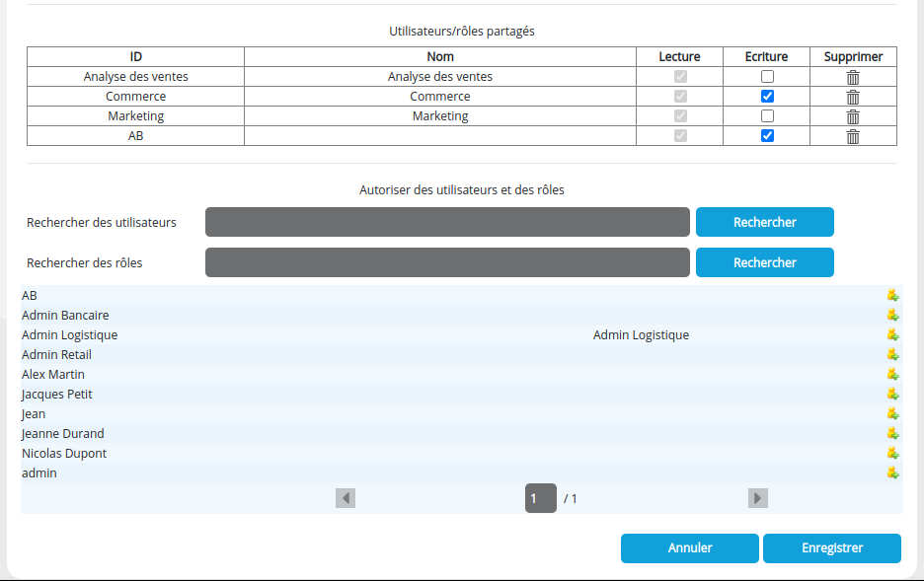The width and height of the screenshot is (924, 581).
Task: Add Admin Bancaire via add-user icon
Action: point(892,316)
